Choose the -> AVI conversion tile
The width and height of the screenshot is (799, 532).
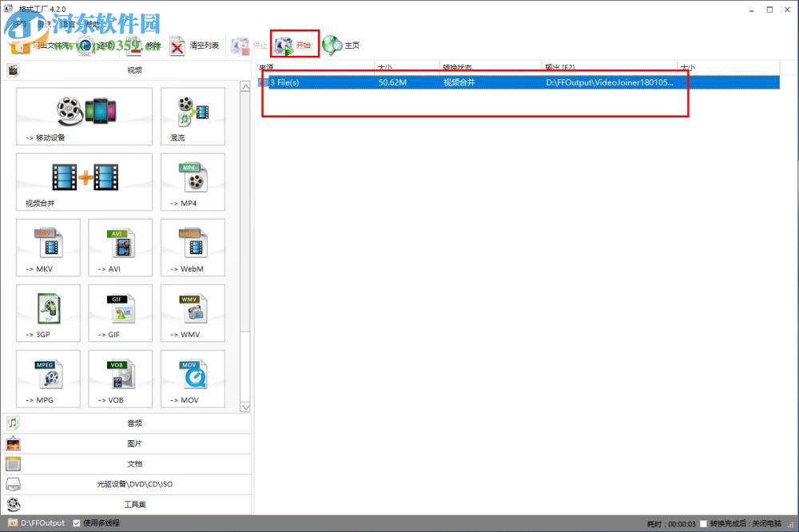pos(121,248)
